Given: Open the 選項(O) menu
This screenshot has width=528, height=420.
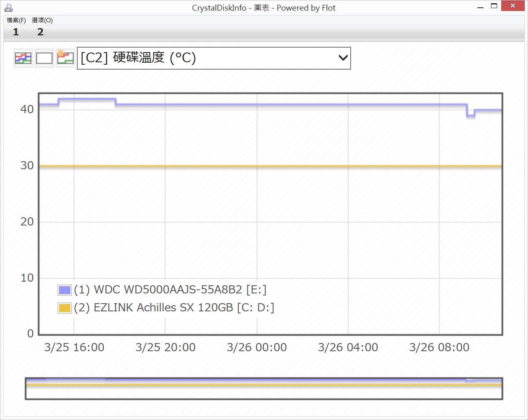Looking at the screenshot, I should 42,20.
